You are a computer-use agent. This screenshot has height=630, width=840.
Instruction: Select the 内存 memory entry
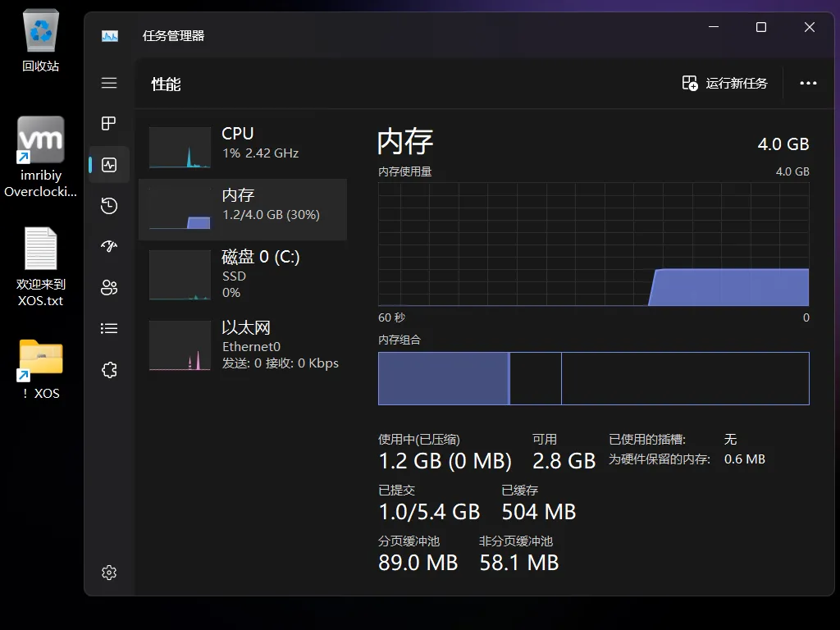[x=244, y=209]
